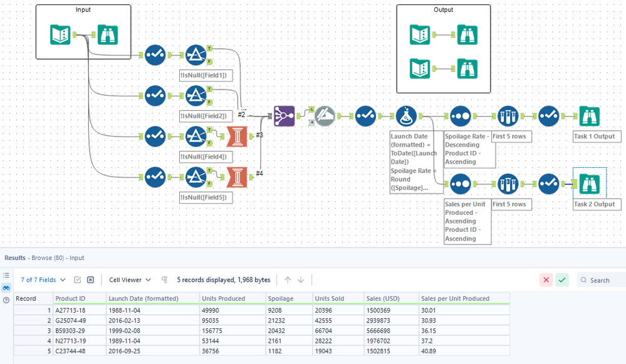Select top Input Data tool in Output container
Viewport: 626px width, 364px height.
click(420, 34)
